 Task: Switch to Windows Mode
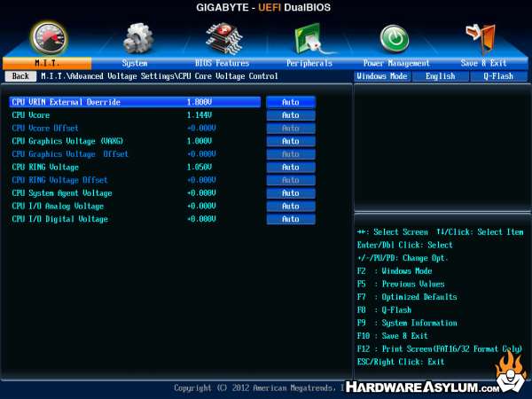coord(382,76)
